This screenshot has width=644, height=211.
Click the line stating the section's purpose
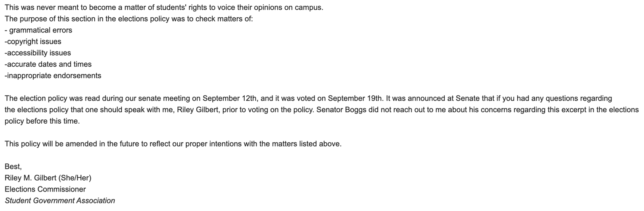pos(128,19)
